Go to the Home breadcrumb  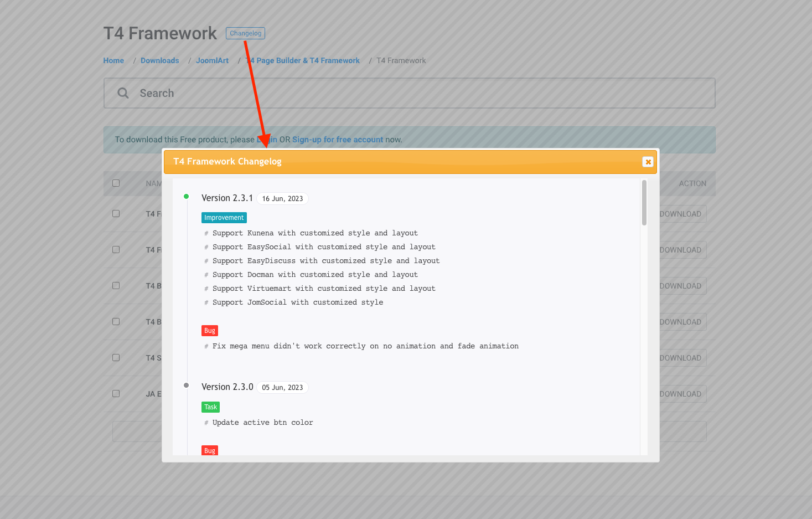click(x=113, y=60)
